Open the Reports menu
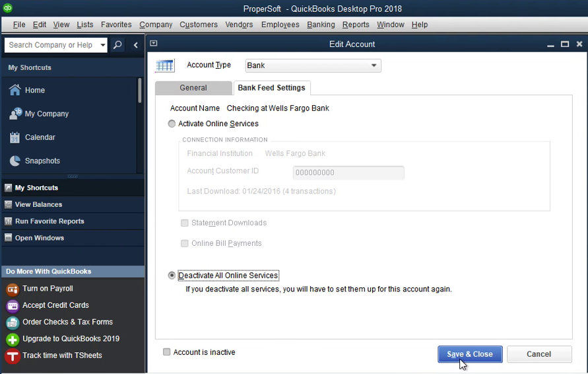Viewport: 588px width, 374px height. [356, 24]
